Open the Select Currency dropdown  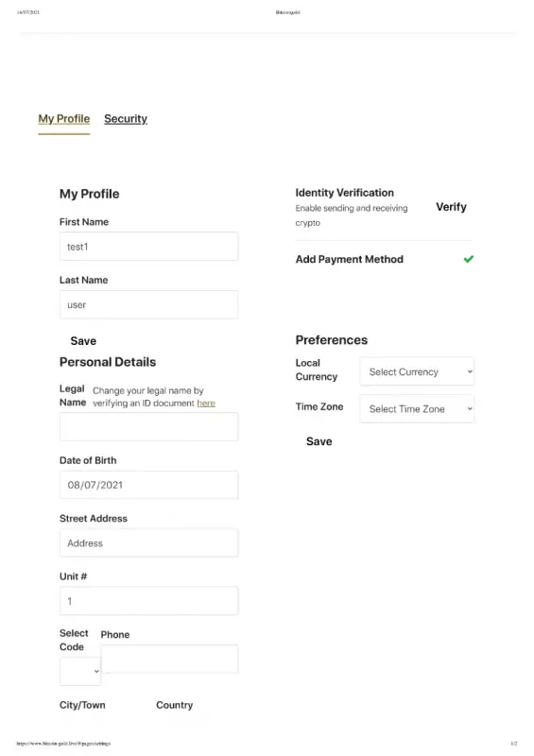(417, 371)
